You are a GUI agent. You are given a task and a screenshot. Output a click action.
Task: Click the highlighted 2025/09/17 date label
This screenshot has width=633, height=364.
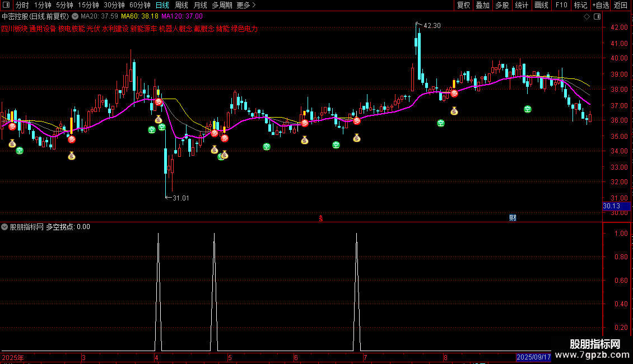[x=534, y=357]
